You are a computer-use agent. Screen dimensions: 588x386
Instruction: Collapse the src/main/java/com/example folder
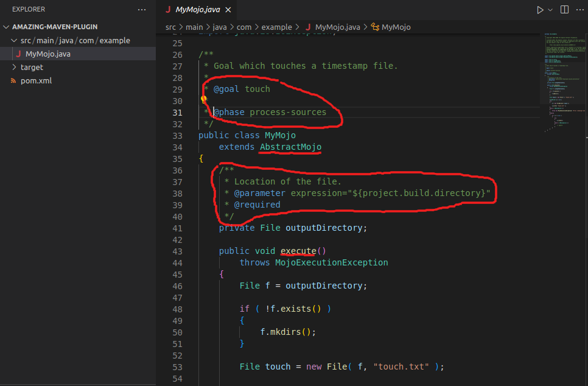coord(13,40)
